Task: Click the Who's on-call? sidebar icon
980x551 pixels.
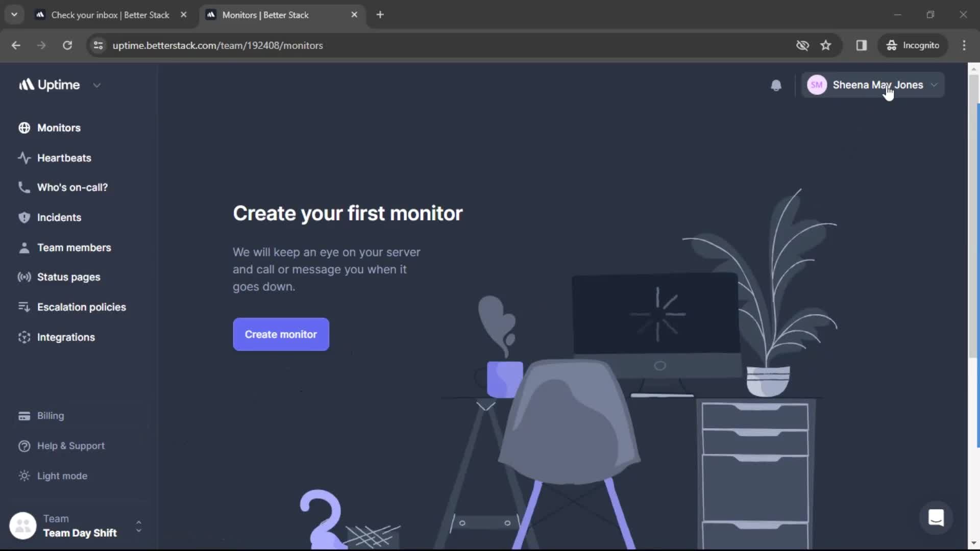Action: 23,187
